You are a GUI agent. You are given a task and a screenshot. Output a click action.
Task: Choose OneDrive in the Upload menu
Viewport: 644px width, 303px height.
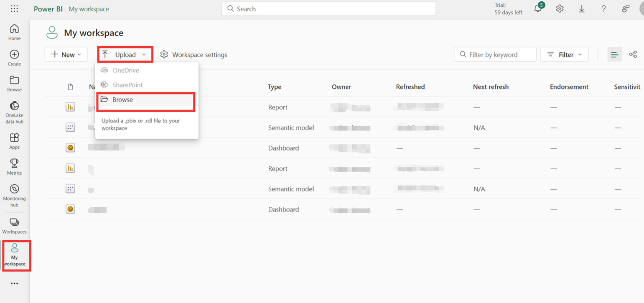tap(125, 71)
